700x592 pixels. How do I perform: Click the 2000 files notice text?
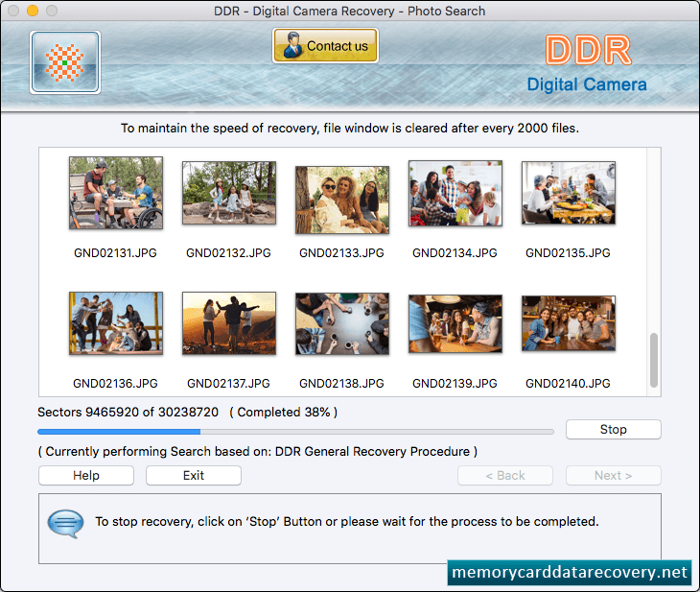tap(350, 129)
